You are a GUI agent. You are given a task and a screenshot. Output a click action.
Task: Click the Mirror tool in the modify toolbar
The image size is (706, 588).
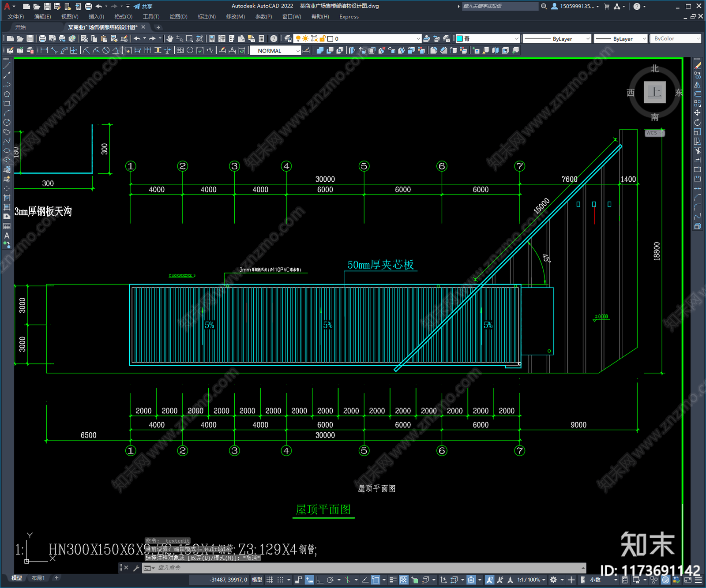click(697, 85)
